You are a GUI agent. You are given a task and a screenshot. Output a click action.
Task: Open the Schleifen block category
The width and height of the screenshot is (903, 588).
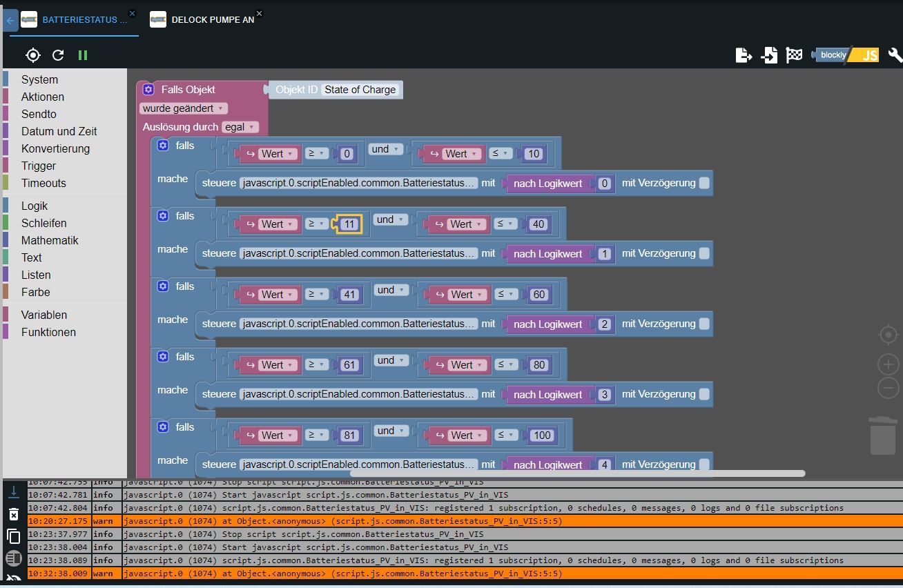[44, 223]
